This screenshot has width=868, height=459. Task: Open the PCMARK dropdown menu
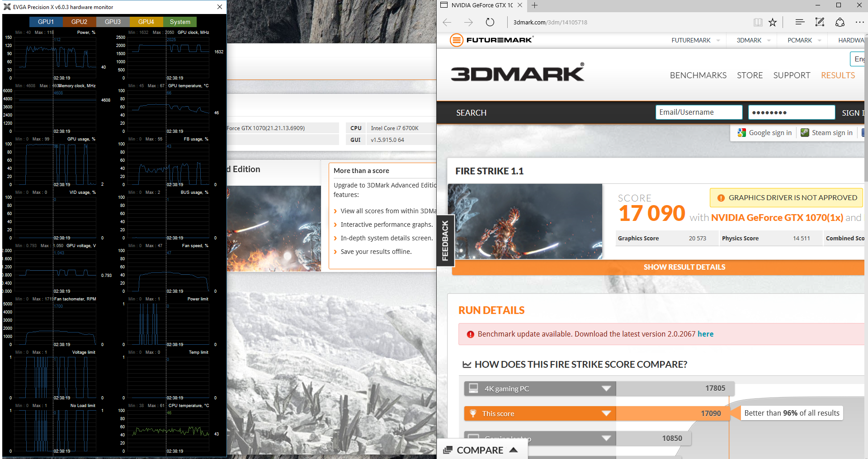click(804, 40)
